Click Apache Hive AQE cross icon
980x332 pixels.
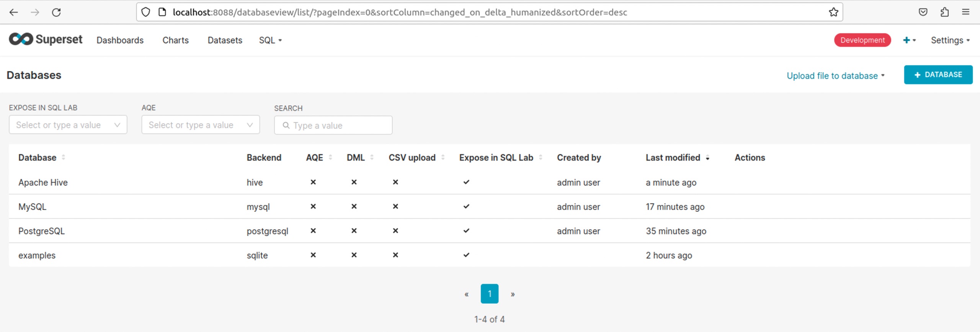click(x=313, y=182)
